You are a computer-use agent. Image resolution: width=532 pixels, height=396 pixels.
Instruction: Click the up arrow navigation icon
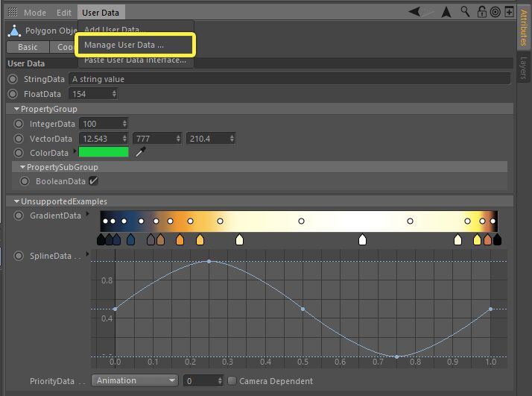pos(446,12)
